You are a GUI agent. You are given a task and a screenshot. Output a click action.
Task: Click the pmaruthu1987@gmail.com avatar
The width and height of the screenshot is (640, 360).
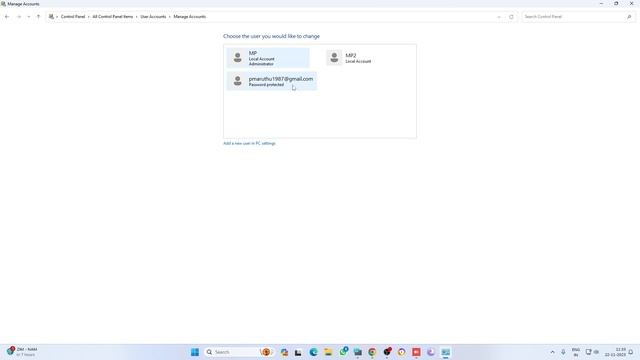pyautogui.click(x=238, y=81)
